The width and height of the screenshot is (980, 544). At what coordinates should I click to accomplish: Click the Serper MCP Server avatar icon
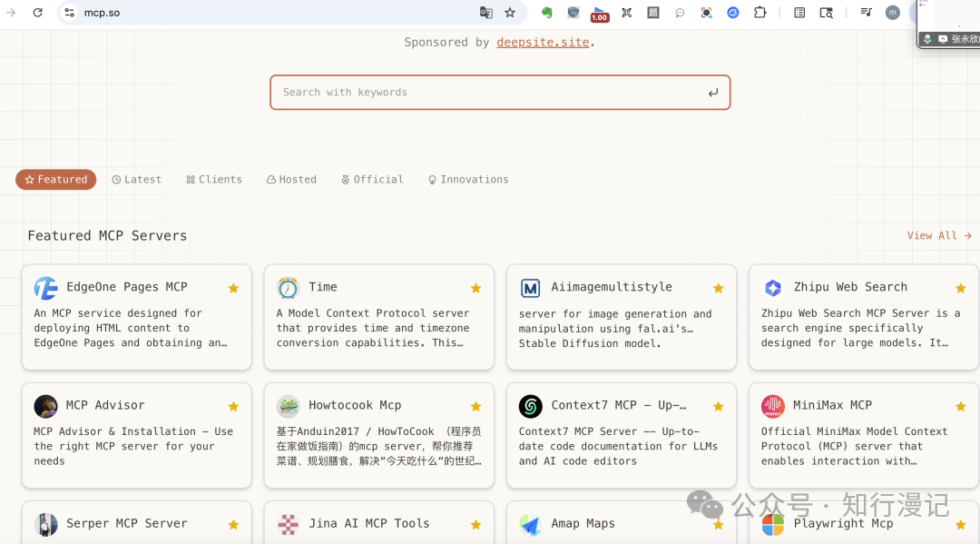pyautogui.click(x=45, y=525)
